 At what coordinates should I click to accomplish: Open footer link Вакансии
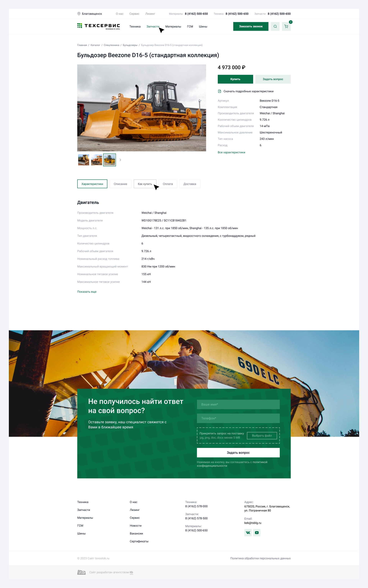[136, 534]
